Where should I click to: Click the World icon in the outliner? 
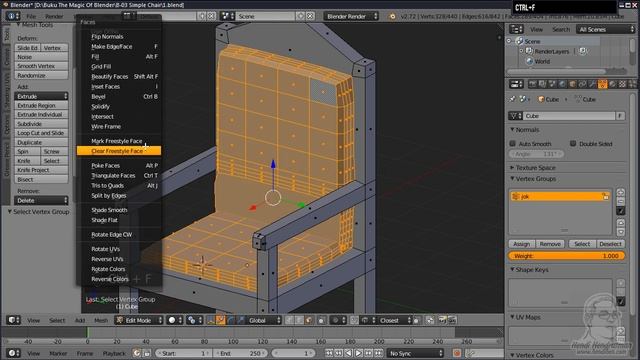tap(529, 61)
